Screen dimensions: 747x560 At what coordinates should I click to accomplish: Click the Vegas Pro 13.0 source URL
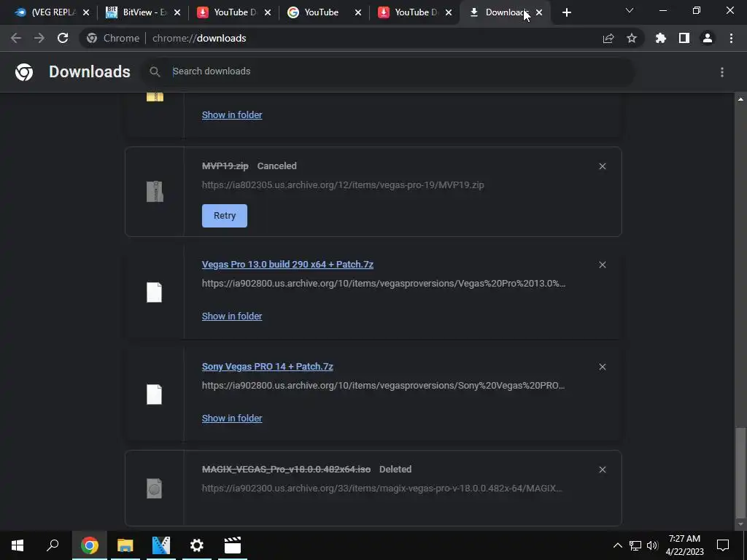(x=384, y=284)
